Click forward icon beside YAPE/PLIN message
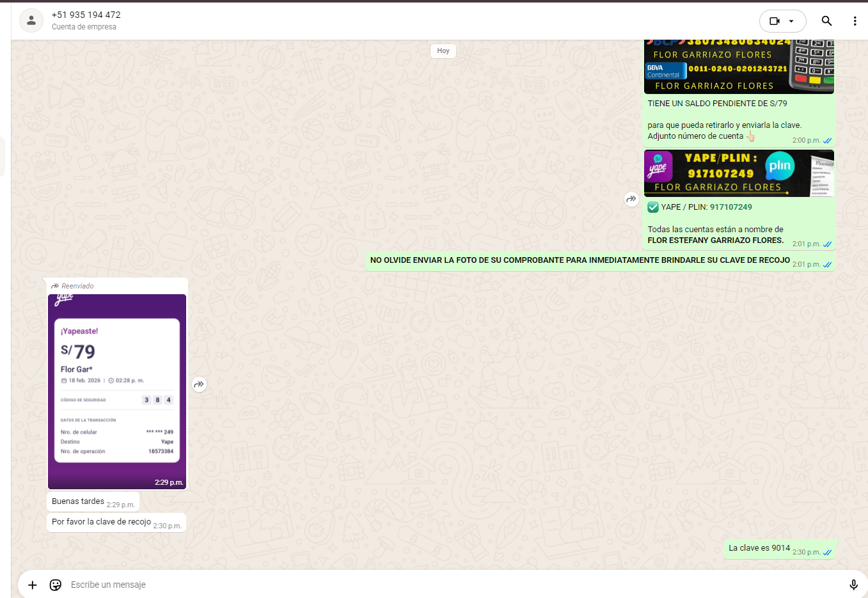Screen dimensions: 868x598 click(x=631, y=199)
